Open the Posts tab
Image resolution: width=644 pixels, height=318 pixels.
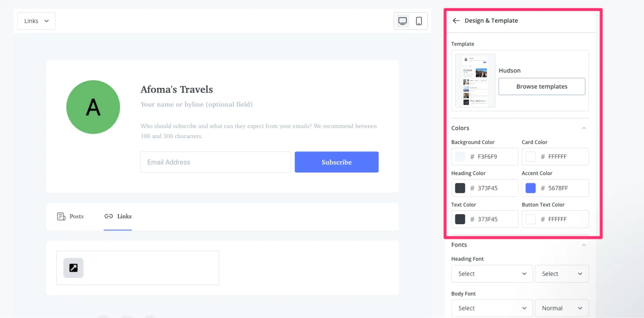click(x=71, y=217)
